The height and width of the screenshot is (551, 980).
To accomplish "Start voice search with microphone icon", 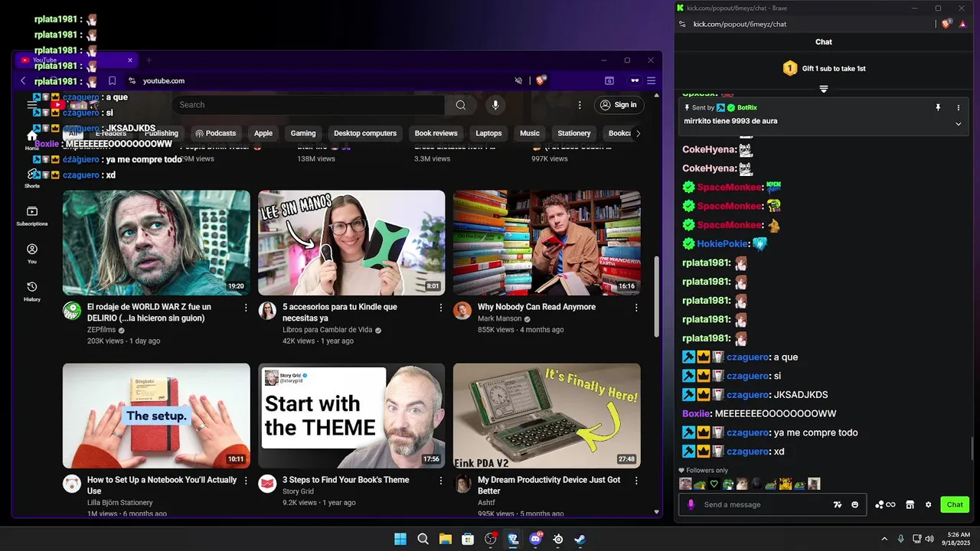I will coord(495,105).
